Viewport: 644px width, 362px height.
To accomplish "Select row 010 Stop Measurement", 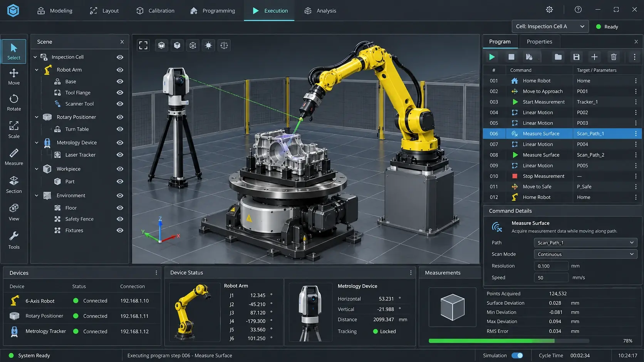I will click(x=562, y=176).
